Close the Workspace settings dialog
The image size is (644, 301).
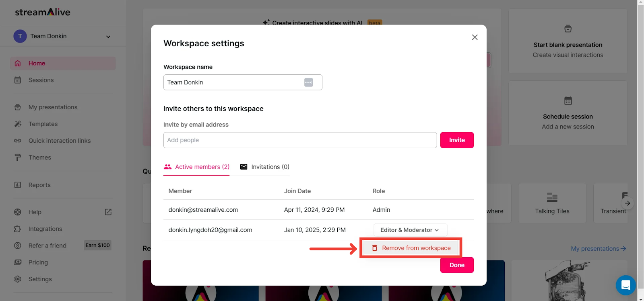click(475, 37)
